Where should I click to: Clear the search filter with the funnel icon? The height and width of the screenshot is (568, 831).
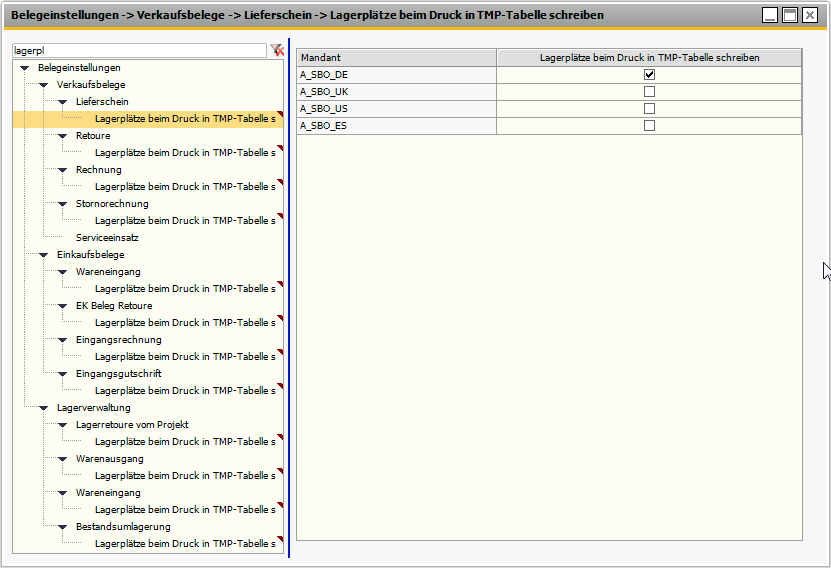click(x=277, y=50)
